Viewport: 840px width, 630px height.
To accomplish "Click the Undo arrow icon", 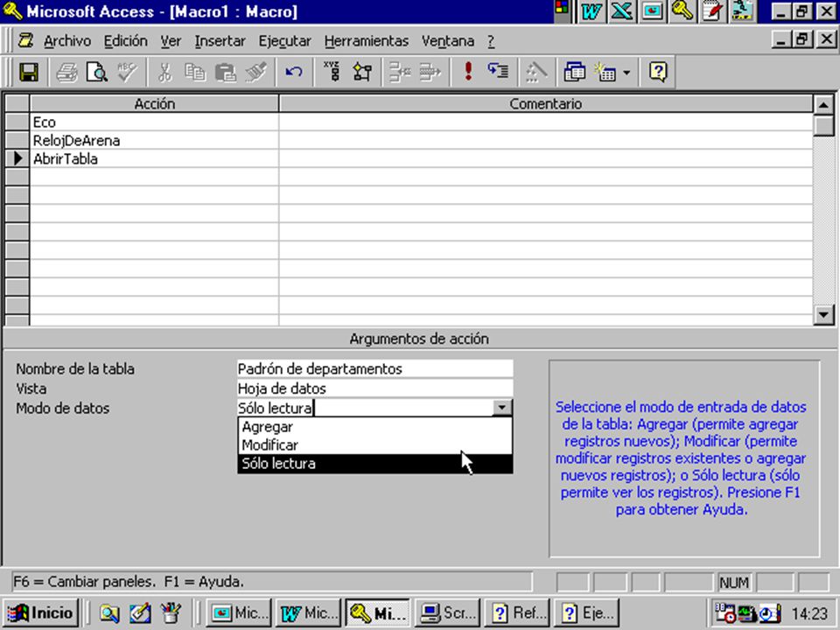I will [x=294, y=72].
